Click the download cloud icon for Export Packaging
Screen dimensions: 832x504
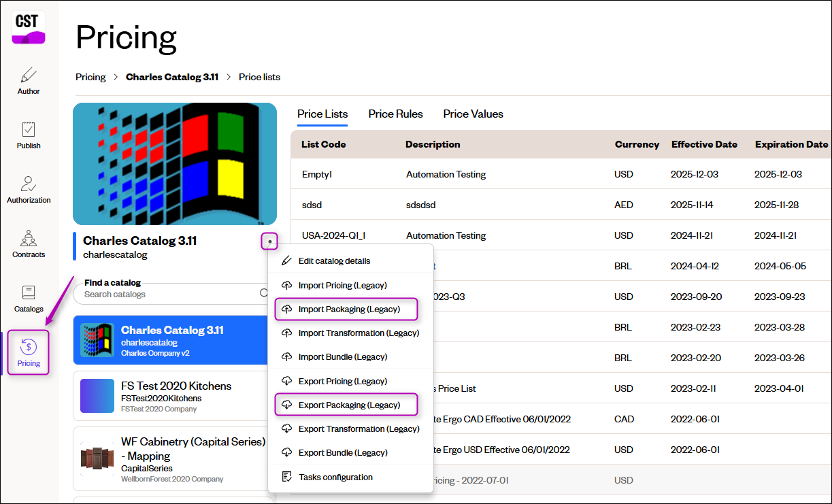[286, 405]
